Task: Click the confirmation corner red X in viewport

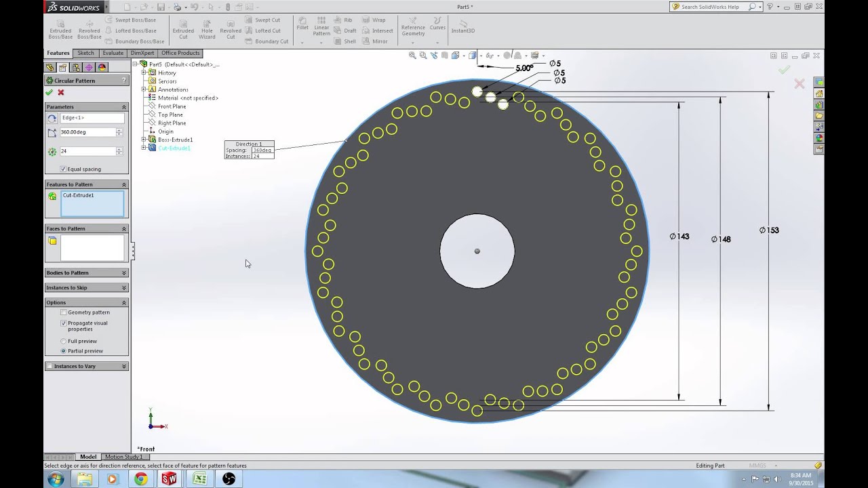Action: point(800,84)
